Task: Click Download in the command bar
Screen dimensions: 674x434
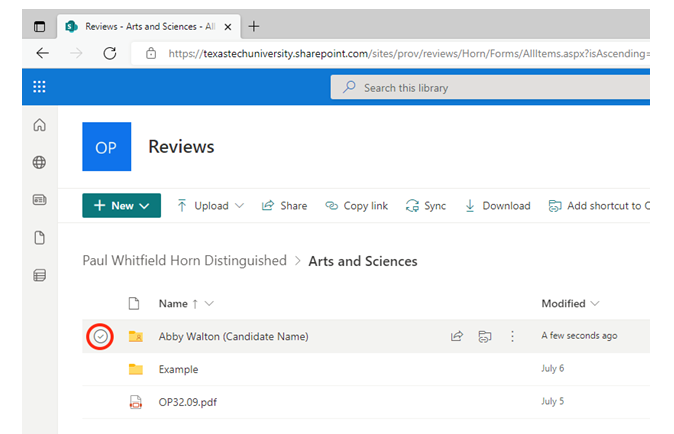Action: 498,206
